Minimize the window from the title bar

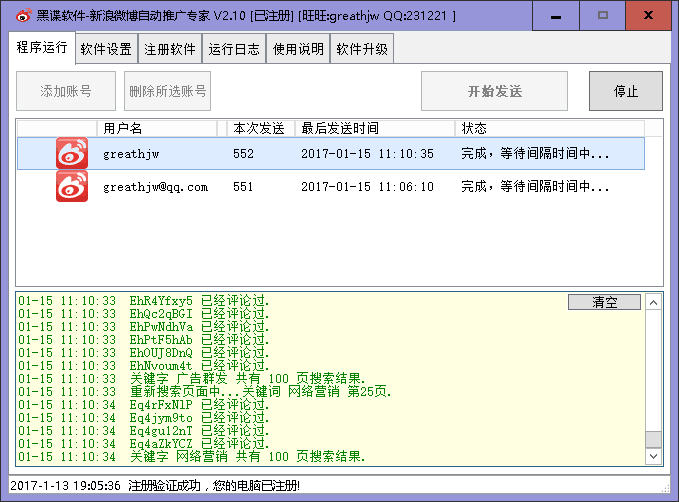556,16
